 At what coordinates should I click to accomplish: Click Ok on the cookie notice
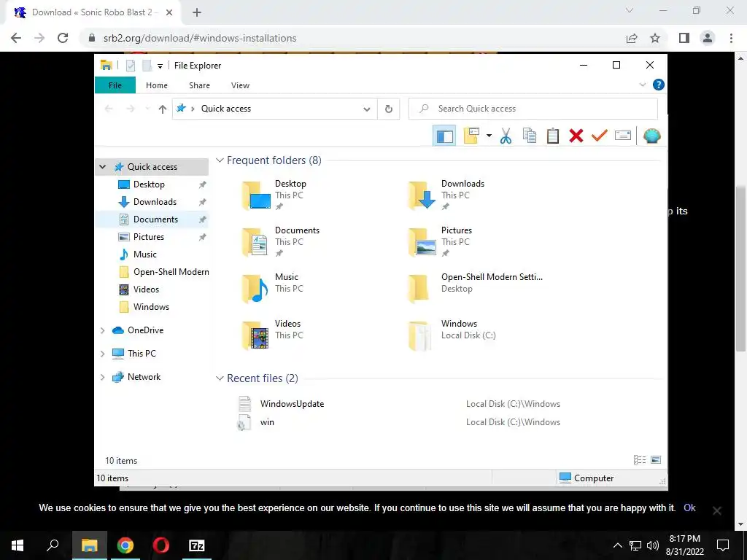(689, 508)
